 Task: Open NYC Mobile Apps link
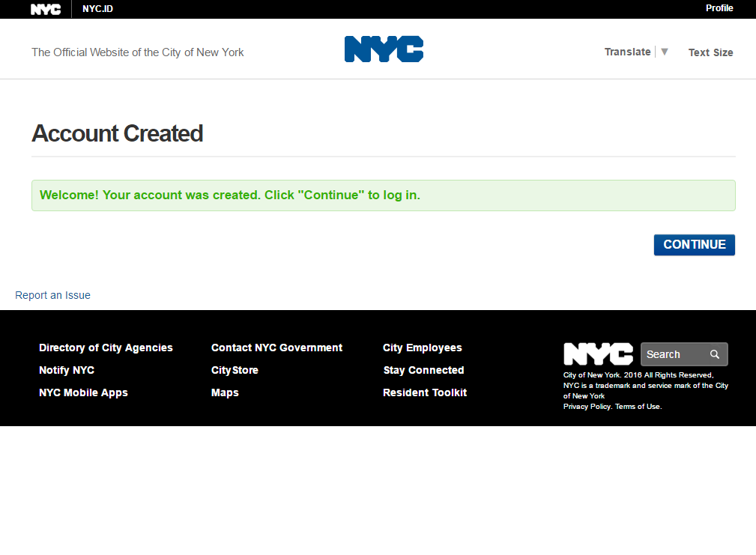pos(83,392)
